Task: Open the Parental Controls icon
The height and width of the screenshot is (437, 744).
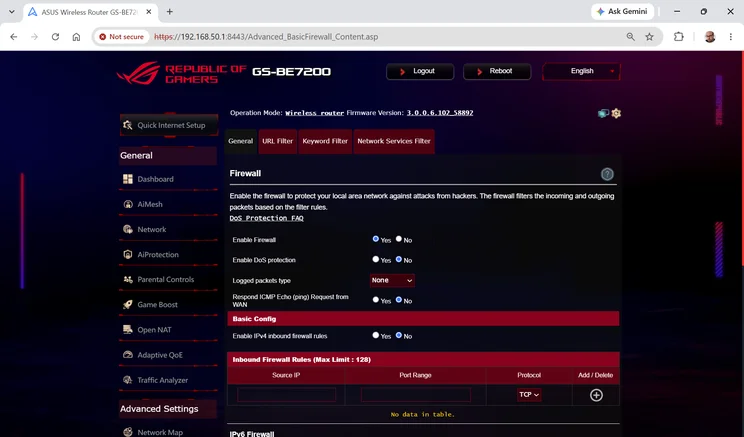Action: pos(128,279)
